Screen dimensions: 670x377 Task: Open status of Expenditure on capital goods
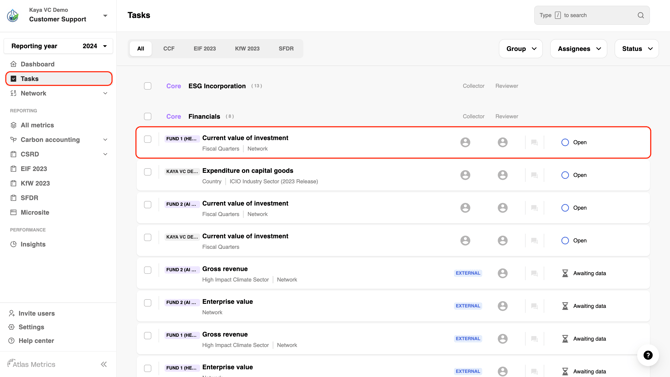coord(574,175)
